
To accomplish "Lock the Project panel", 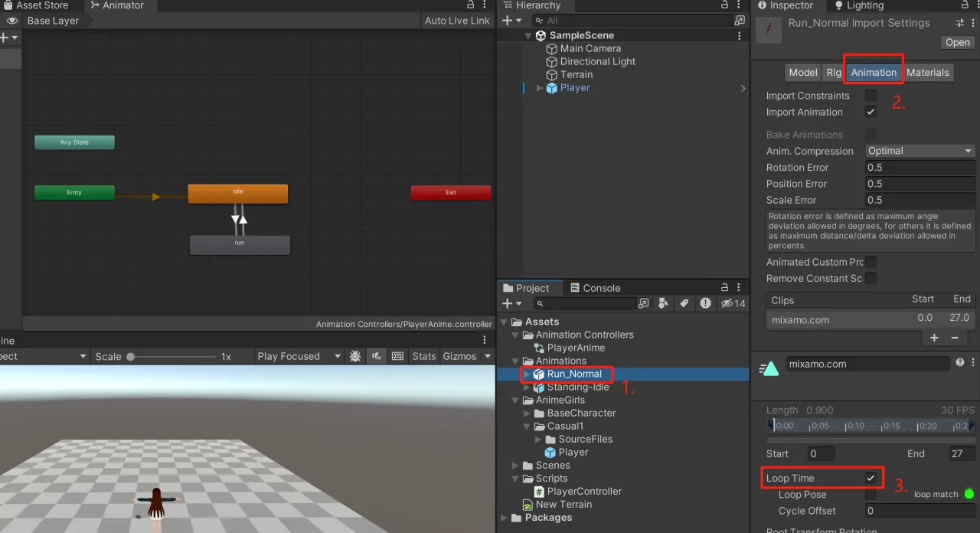I will click(x=725, y=287).
